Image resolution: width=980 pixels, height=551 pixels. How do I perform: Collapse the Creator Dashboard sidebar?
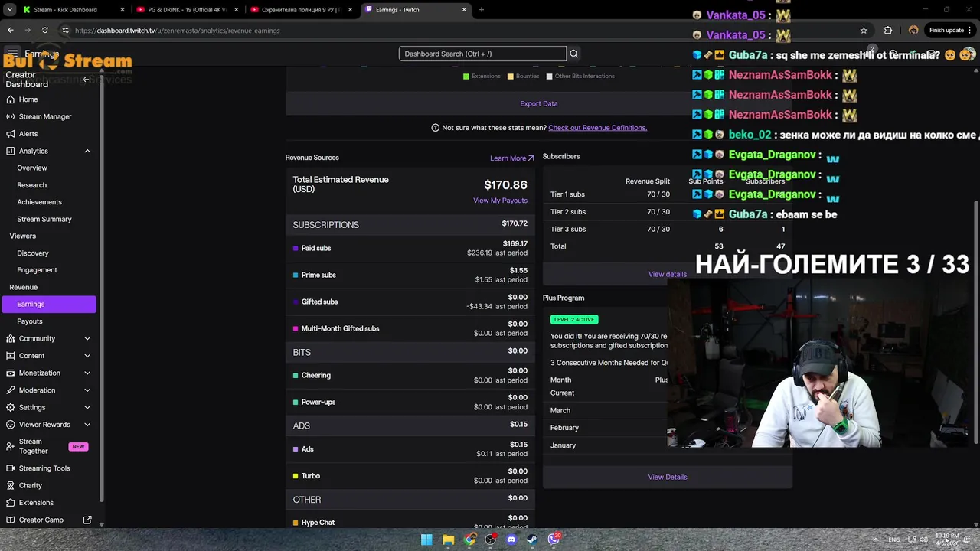click(x=87, y=80)
